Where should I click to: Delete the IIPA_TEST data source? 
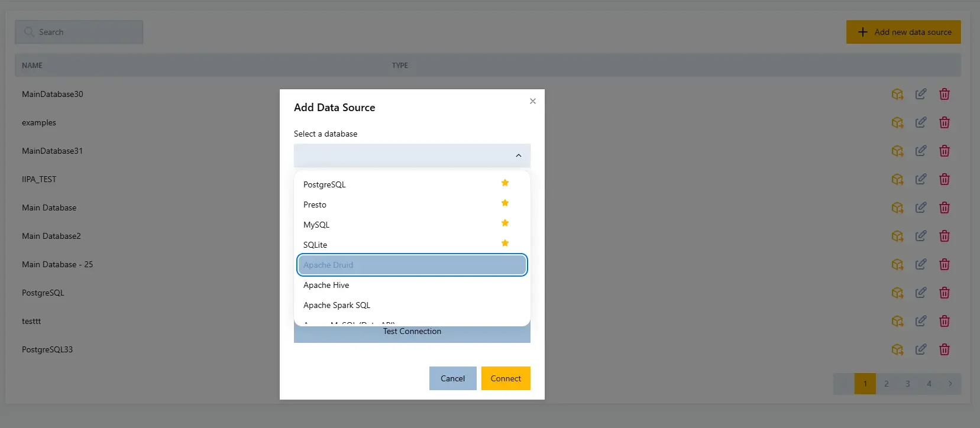[x=945, y=179]
